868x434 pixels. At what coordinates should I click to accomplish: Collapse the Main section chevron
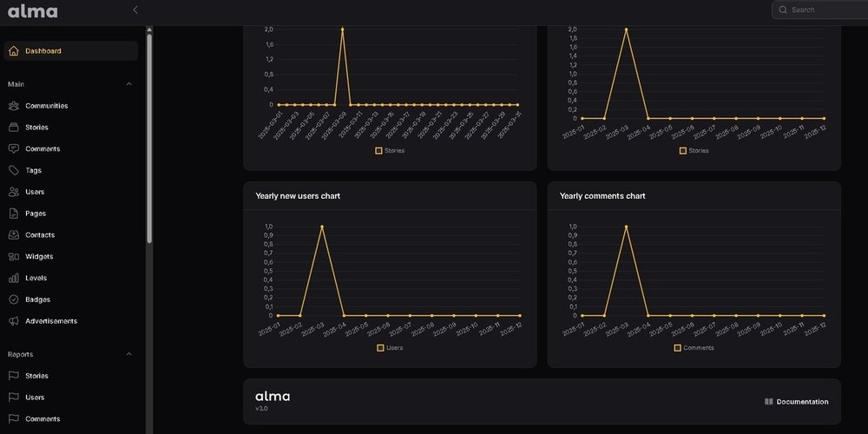click(x=129, y=84)
